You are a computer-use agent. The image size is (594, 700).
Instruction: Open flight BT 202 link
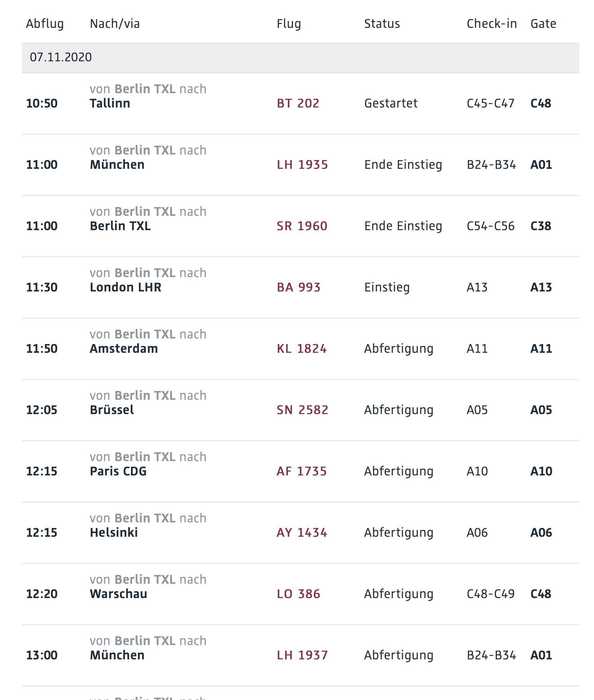(x=298, y=104)
